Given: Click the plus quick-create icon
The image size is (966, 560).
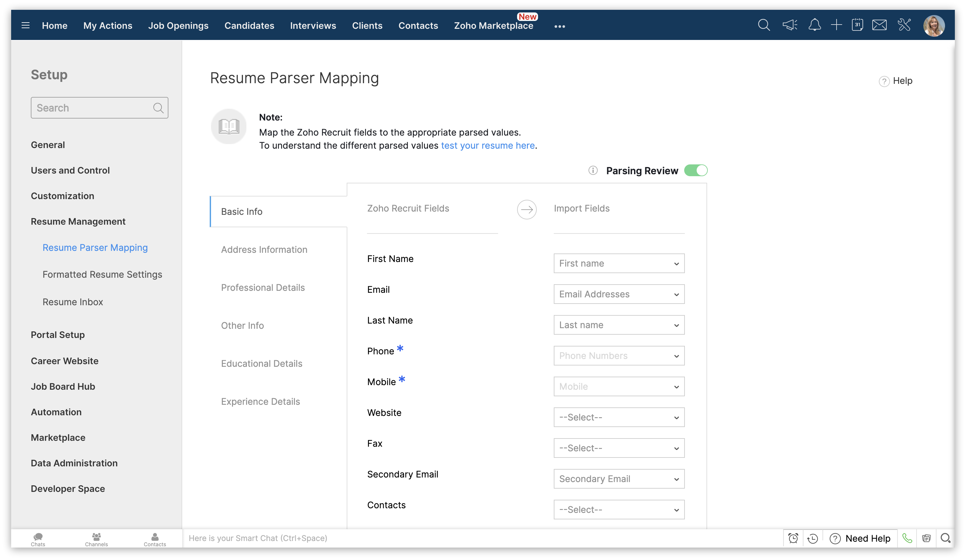Looking at the screenshot, I should (x=837, y=25).
